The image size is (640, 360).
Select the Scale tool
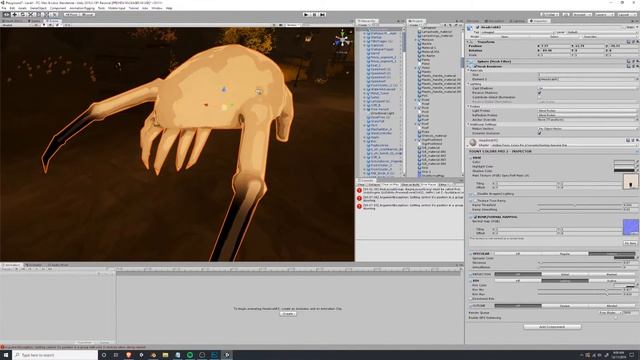pos(31,14)
